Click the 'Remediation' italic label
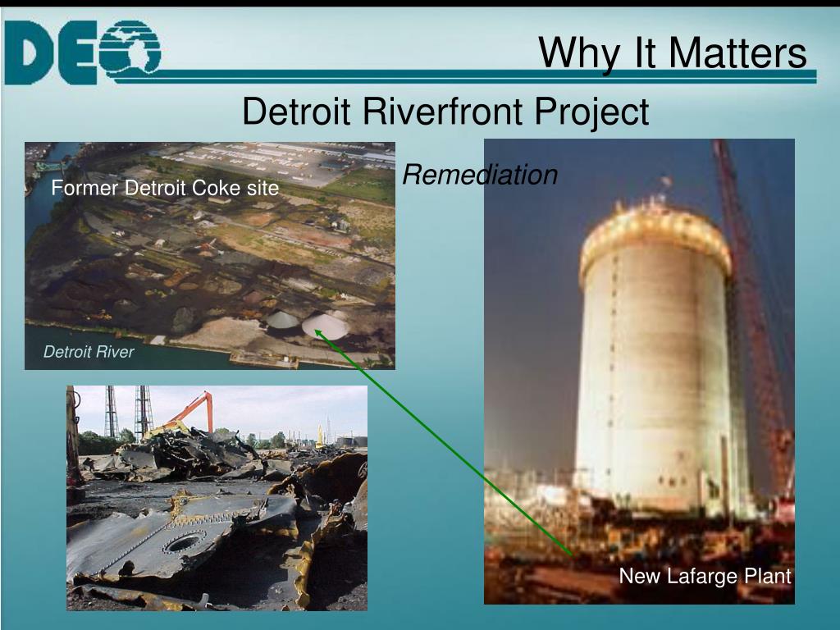 (479, 175)
